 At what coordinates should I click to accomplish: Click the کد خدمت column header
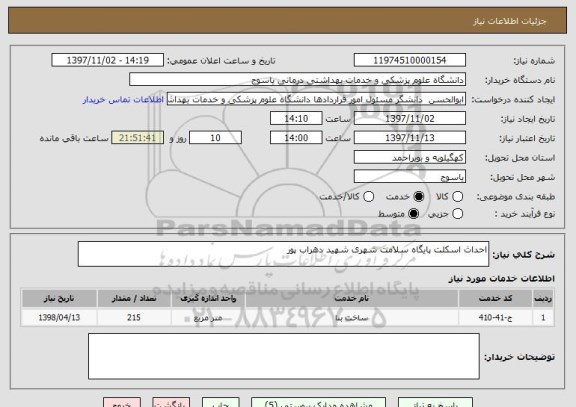[495, 298]
